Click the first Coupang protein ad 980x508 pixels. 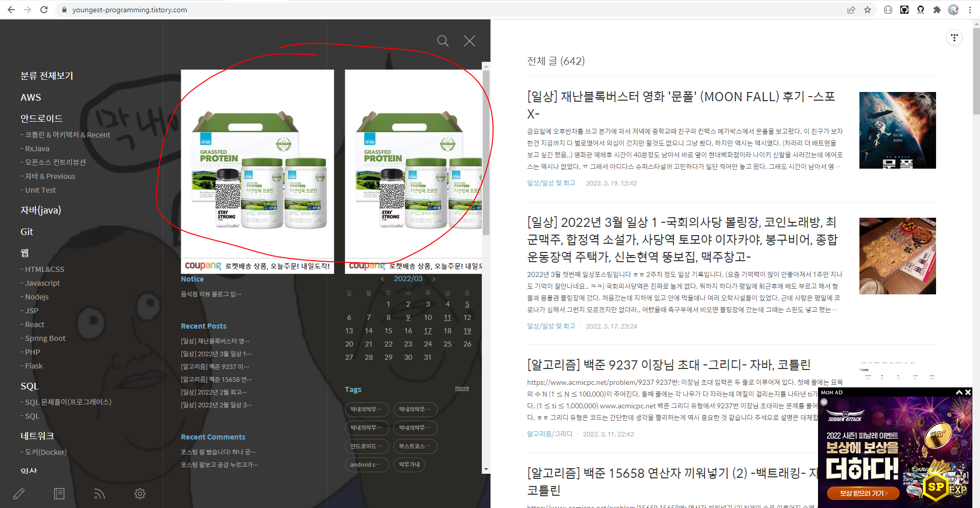click(x=258, y=172)
